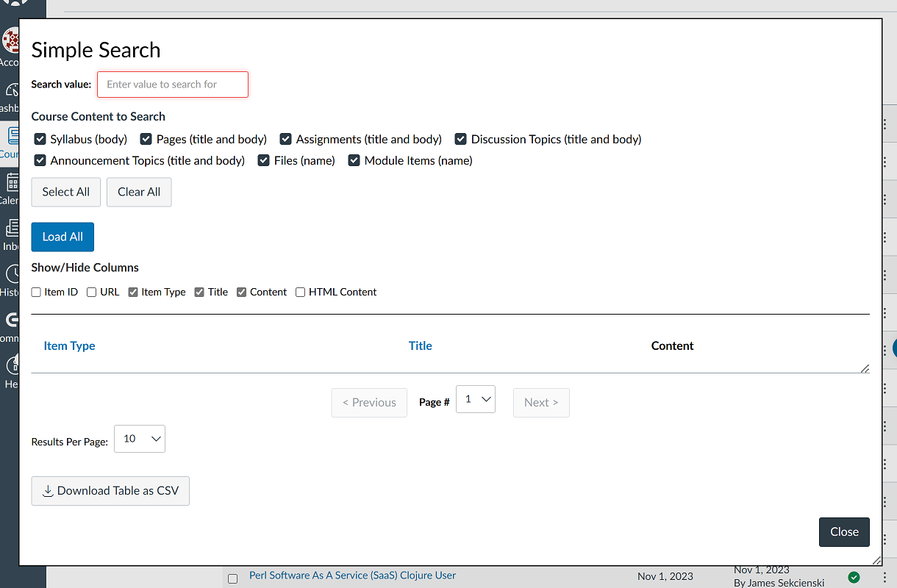The image size is (897, 588).
Task: Toggle the HTML Content column
Action: pyautogui.click(x=300, y=292)
